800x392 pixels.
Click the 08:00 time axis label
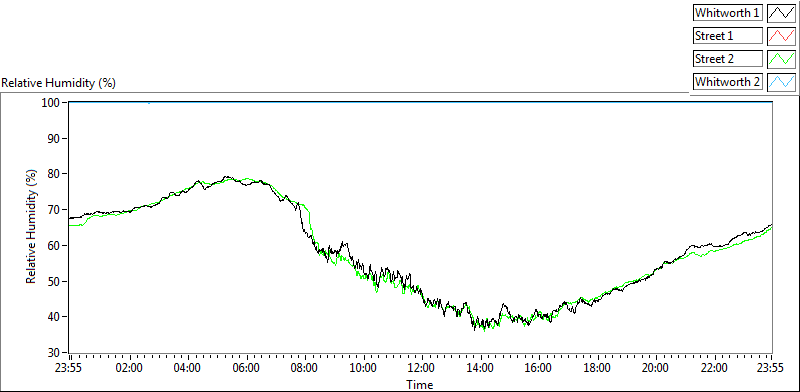[305, 368]
